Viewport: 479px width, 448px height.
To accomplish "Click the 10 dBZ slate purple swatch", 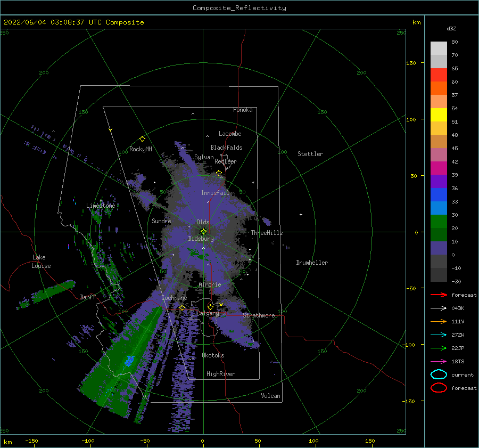I will click(439, 248).
